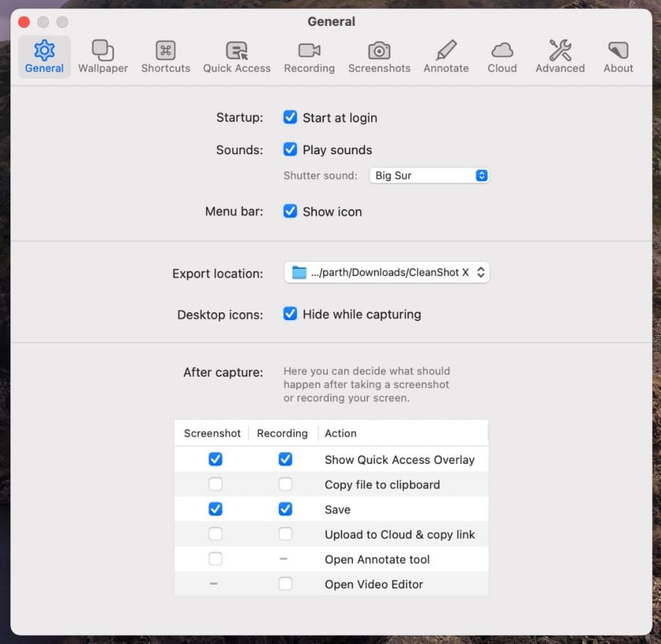This screenshot has width=661, height=644.
Task: Open the Cloud settings icon
Action: [x=502, y=50]
